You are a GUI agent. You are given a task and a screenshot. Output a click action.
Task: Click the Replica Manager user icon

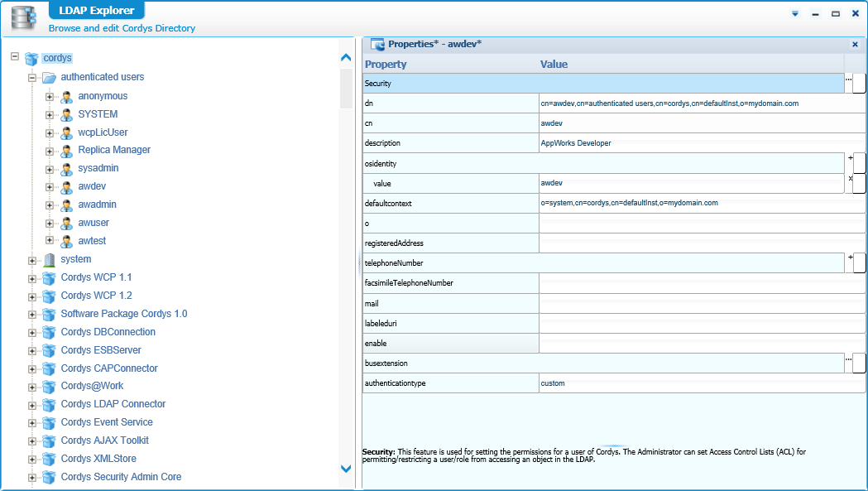(66, 151)
